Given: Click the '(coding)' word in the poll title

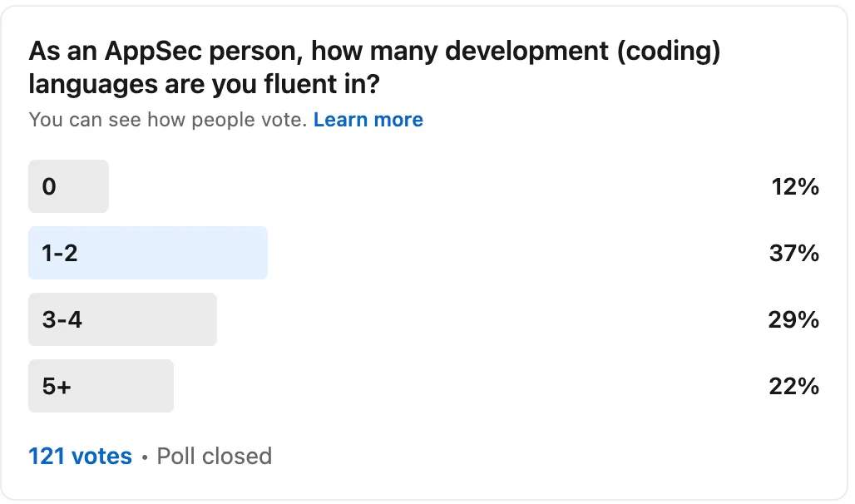Looking at the screenshot, I should 669,52.
